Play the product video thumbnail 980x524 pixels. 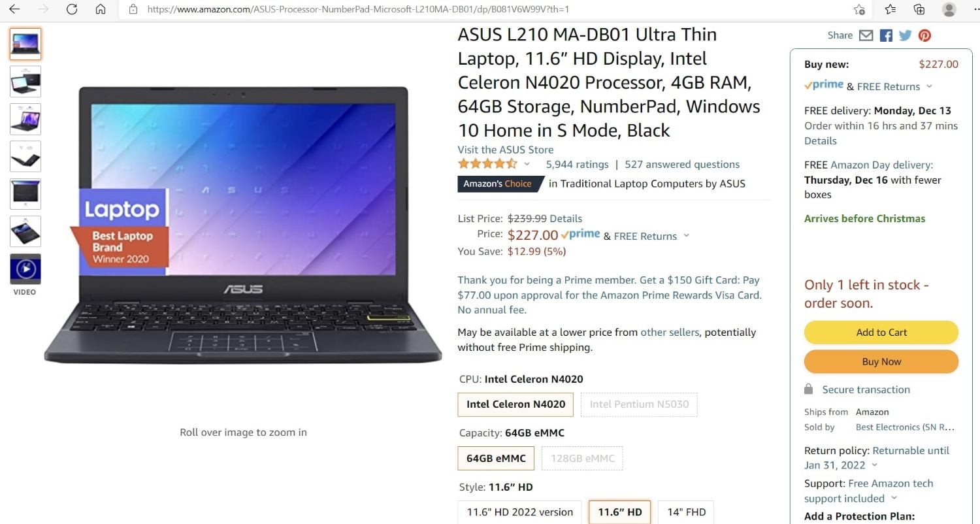pyautogui.click(x=25, y=269)
